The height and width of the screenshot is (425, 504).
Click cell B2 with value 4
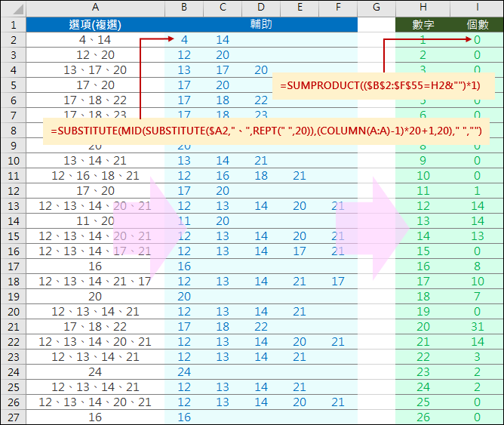(x=184, y=40)
